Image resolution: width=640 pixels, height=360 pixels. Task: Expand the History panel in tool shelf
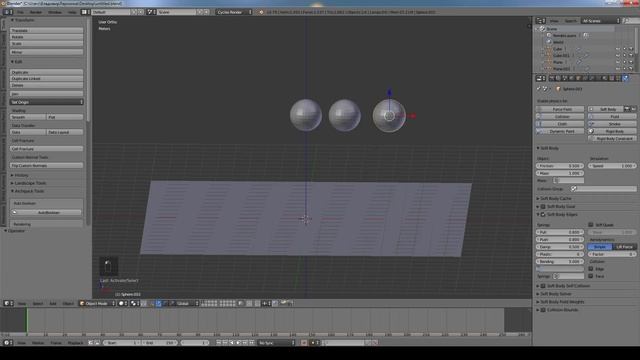20,175
